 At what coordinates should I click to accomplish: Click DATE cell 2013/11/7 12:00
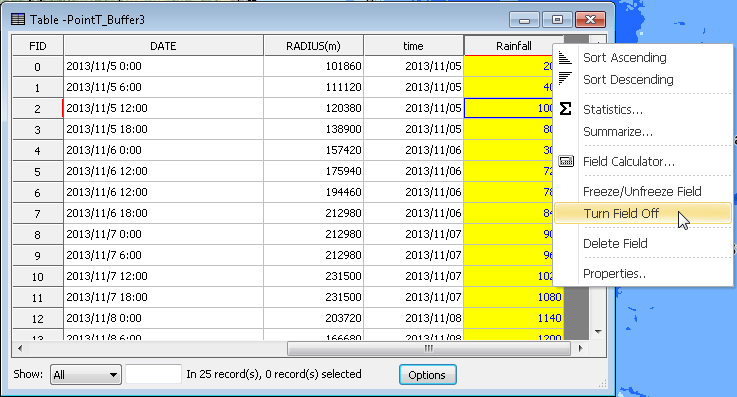pos(163,276)
